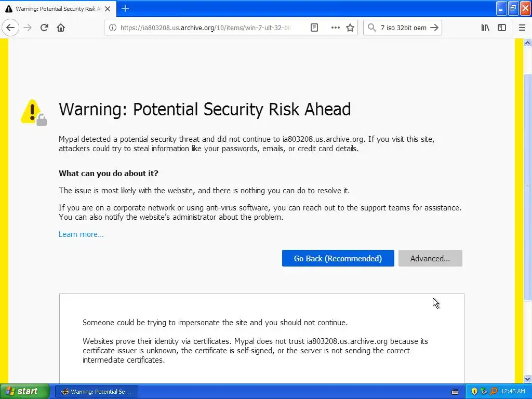Toggle the sidebar panel icon
This screenshot has height=399, width=532.
click(x=502, y=28)
